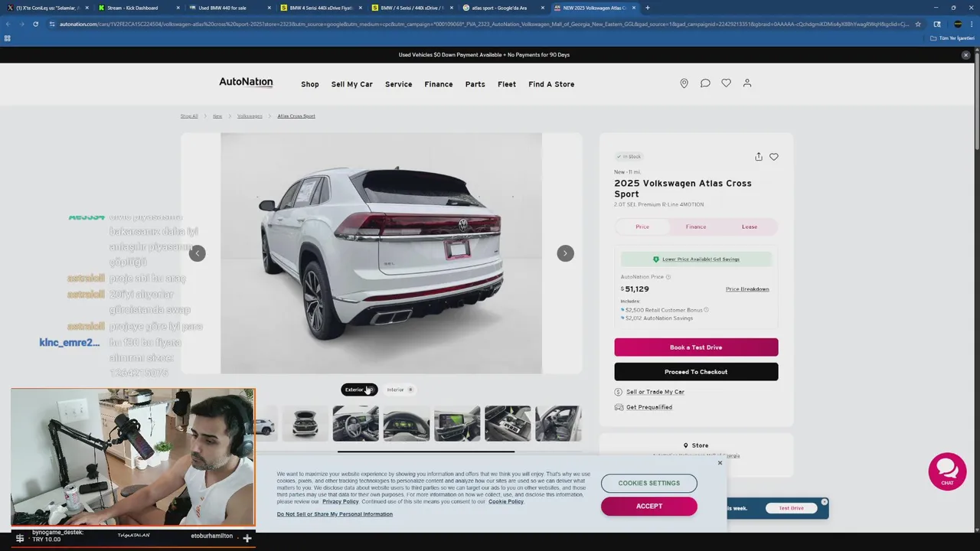Click Book a Test Drive button

tap(696, 347)
